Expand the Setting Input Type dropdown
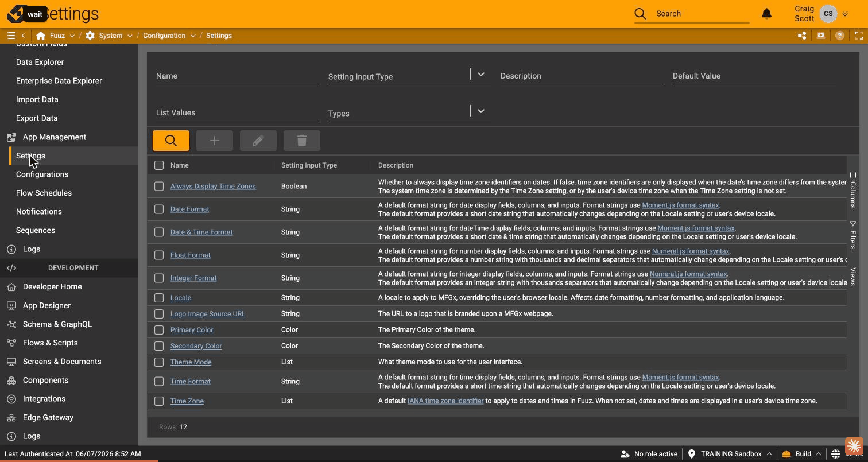This screenshot has width=868, height=462. (x=481, y=75)
